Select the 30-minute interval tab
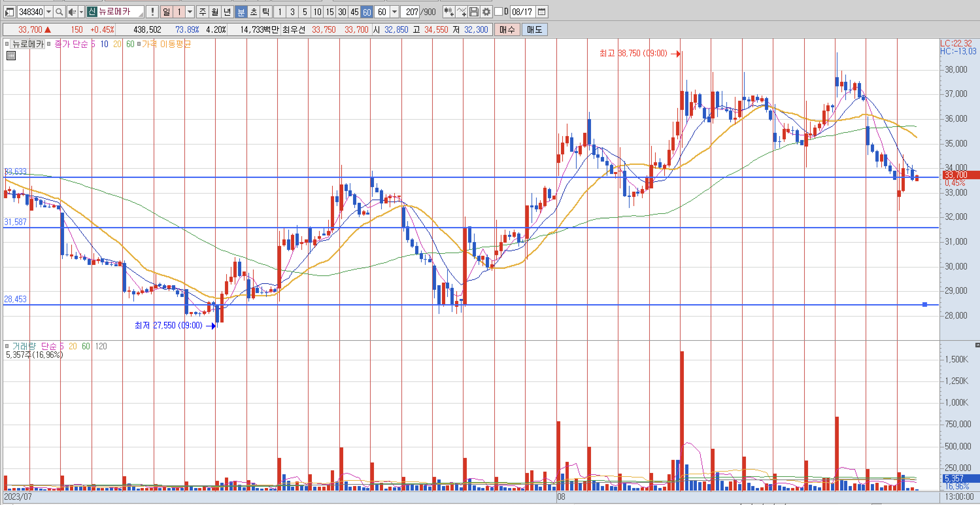The height and width of the screenshot is (505, 980). pyautogui.click(x=342, y=12)
